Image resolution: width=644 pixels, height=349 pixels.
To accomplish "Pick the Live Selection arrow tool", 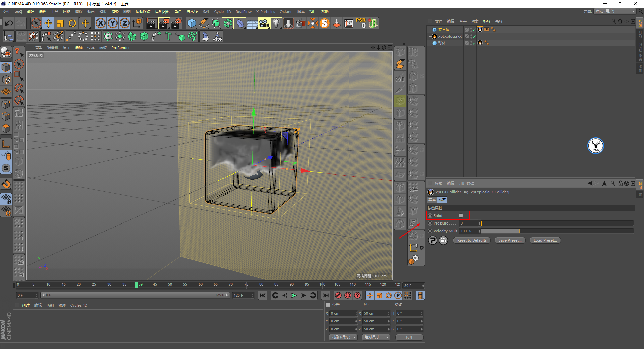I will pyautogui.click(x=36, y=23).
